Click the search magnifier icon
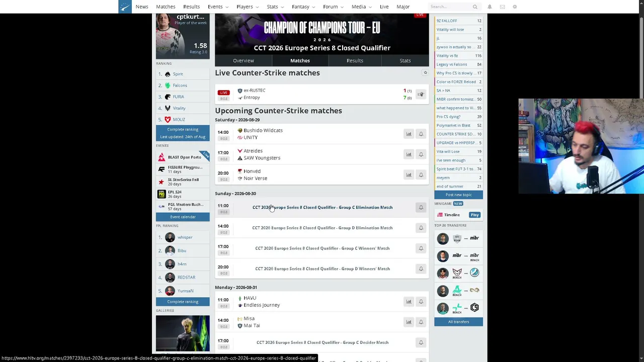Screen dimensions: 644x362 click(475, 7)
